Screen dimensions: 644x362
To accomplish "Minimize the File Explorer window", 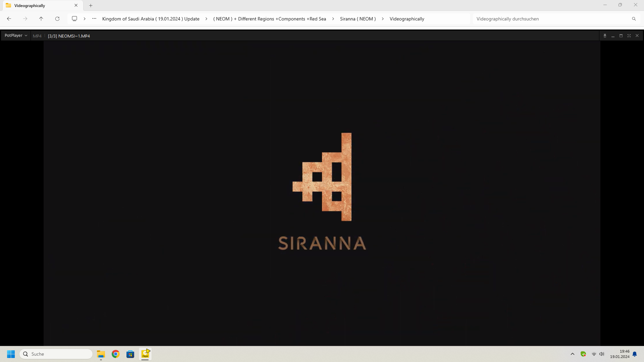I will click(x=605, y=5).
